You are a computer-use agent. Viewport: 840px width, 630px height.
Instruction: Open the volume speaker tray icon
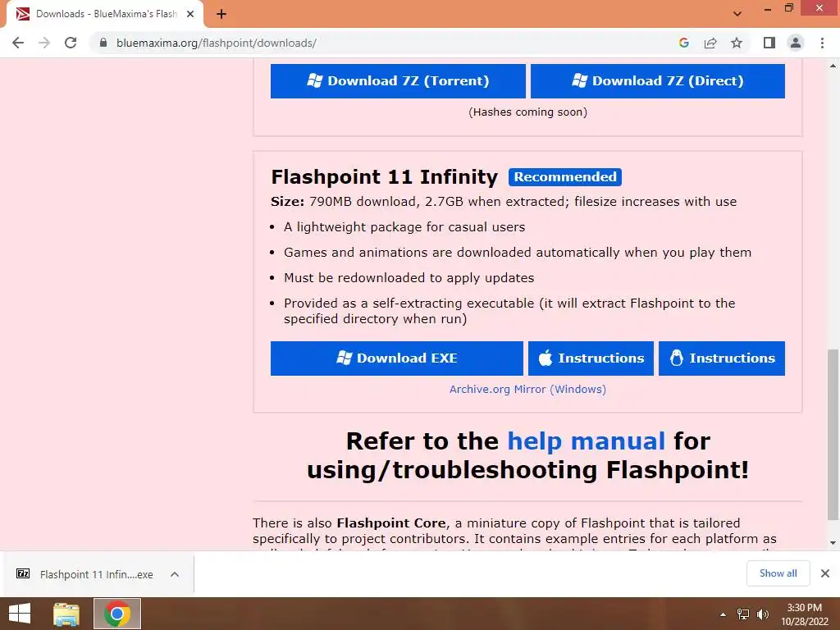(763, 614)
